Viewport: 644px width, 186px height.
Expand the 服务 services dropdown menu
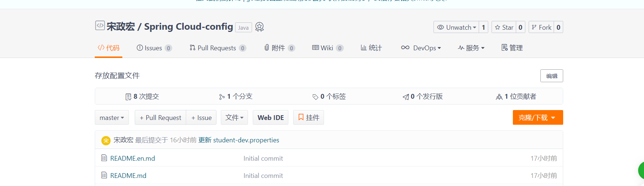click(x=471, y=48)
